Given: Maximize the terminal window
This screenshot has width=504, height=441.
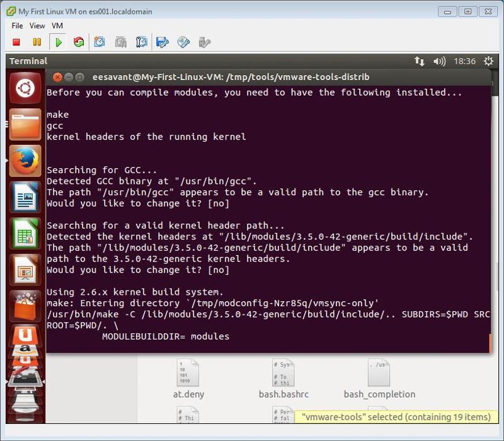Looking at the screenshot, I should click(80, 77).
